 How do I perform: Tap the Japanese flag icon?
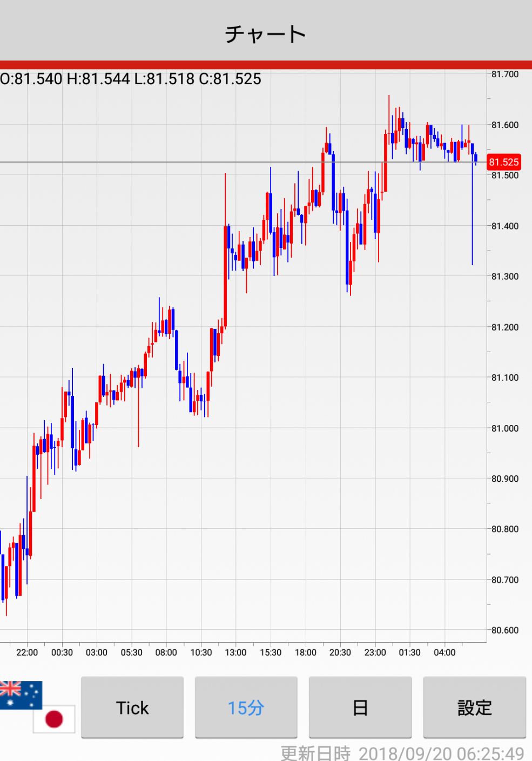(54, 719)
